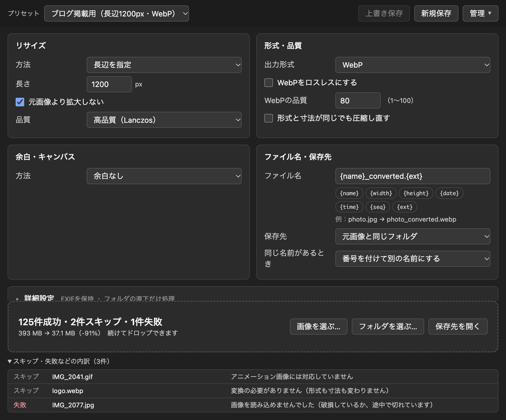
Task: Insert the {time} token chip
Action: click(349, 207)
